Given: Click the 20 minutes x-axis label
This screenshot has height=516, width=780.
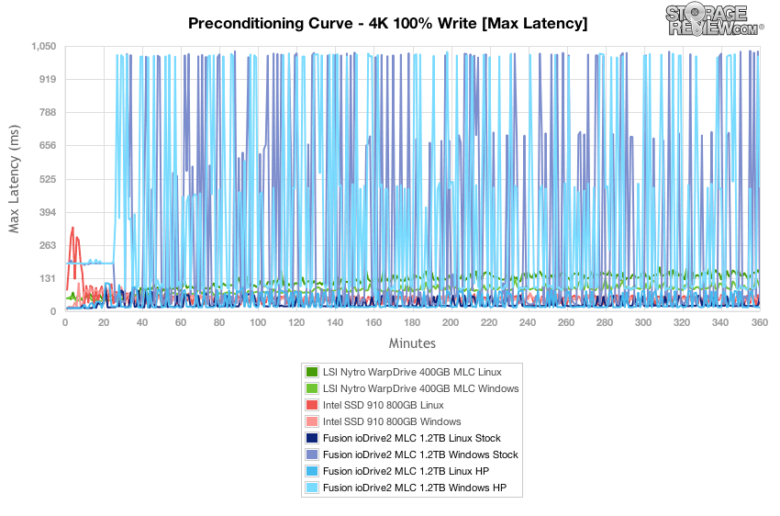Looking at the screenshot, I should (x=103, y=322).
